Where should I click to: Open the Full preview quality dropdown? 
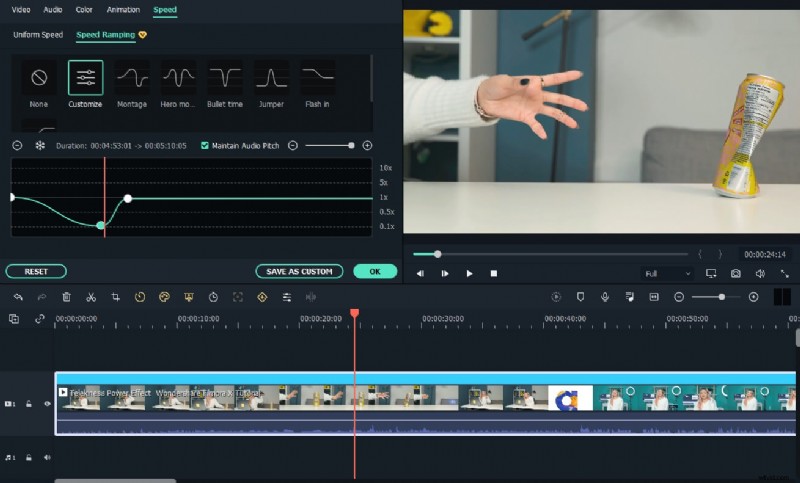[667, 274]
